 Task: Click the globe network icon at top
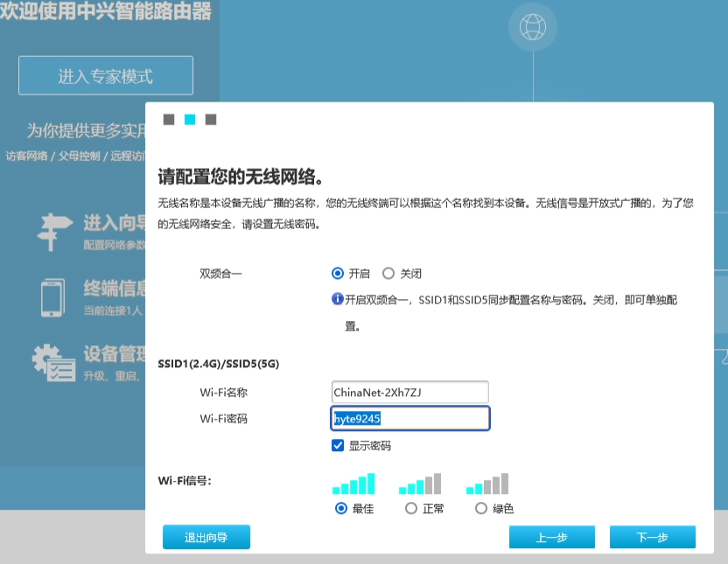click(x=532, y=27)
